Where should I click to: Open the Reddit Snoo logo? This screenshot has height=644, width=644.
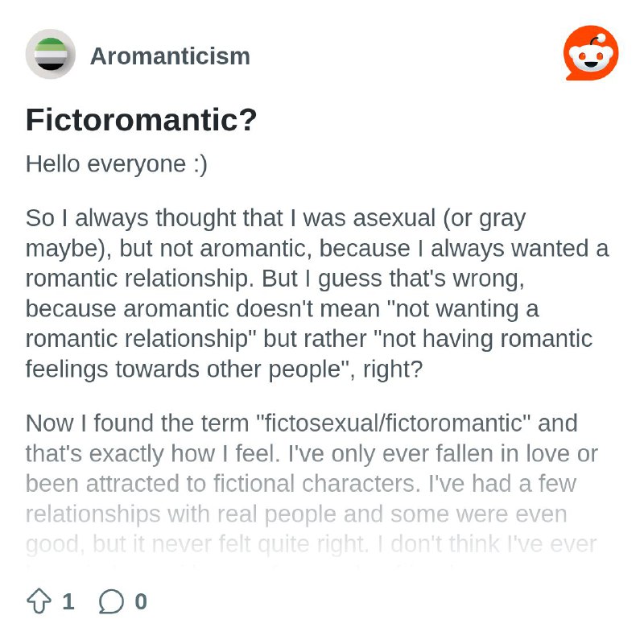point(591,53)
